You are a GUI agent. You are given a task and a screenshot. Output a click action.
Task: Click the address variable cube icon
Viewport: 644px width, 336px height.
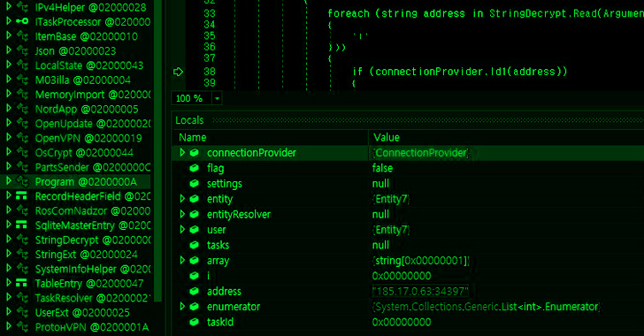(195, 291)
